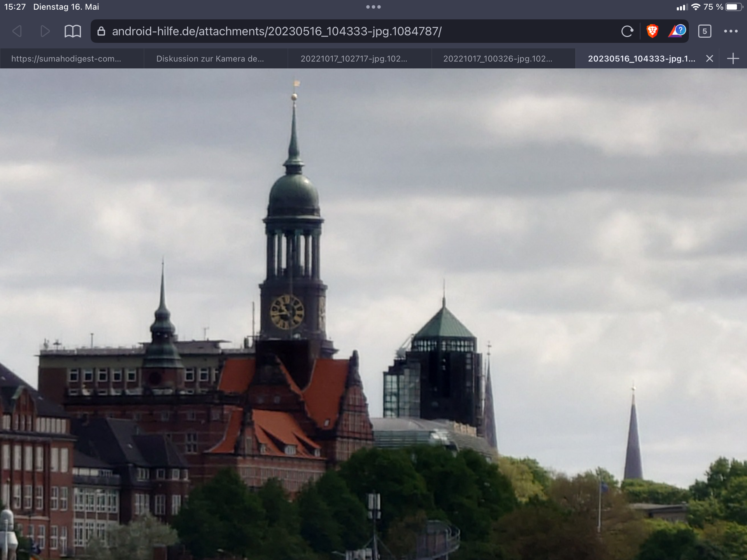
Task: Tap the forward navigation arrow
Action: [45, 31]
